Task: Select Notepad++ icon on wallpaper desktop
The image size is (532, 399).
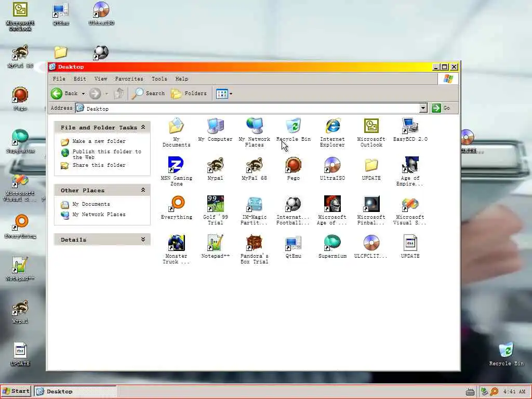Action: (20, 269)
